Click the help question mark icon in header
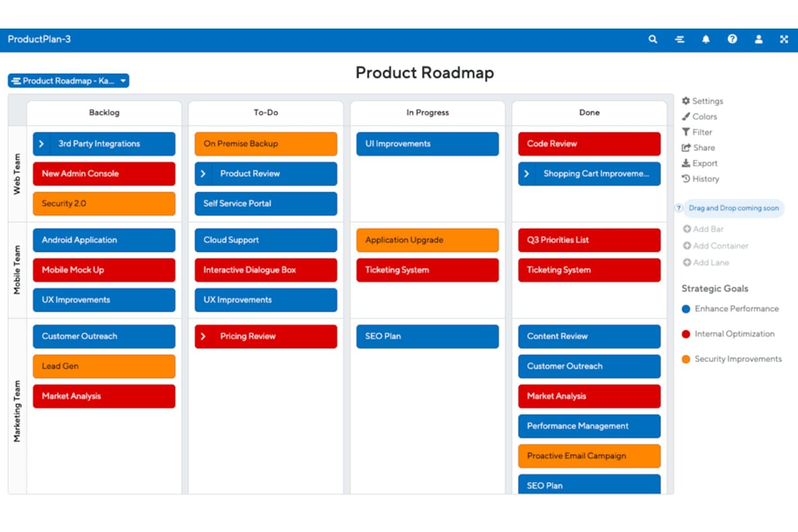Image resolution: width=798 pixels, height=532 pixels. pos(732,39)
